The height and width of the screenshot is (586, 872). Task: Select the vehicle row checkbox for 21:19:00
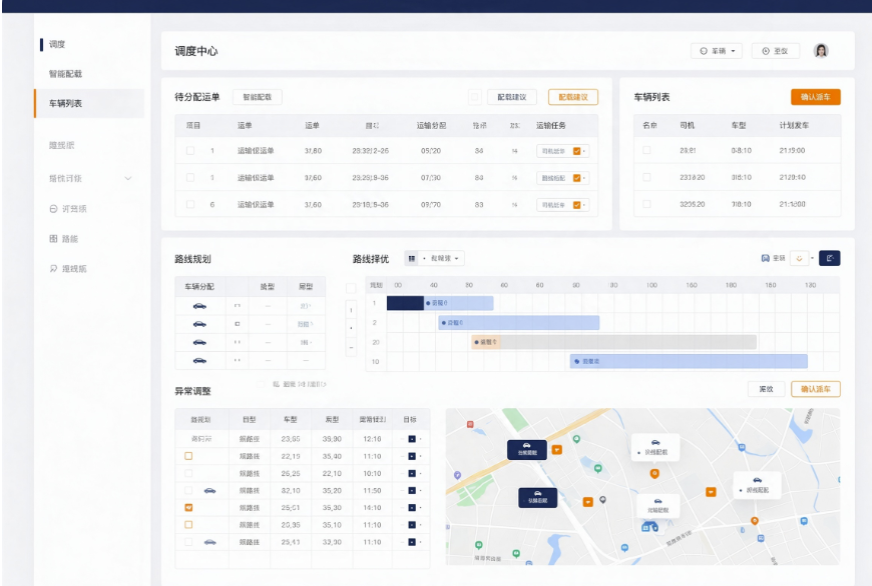tap(647, 150)
